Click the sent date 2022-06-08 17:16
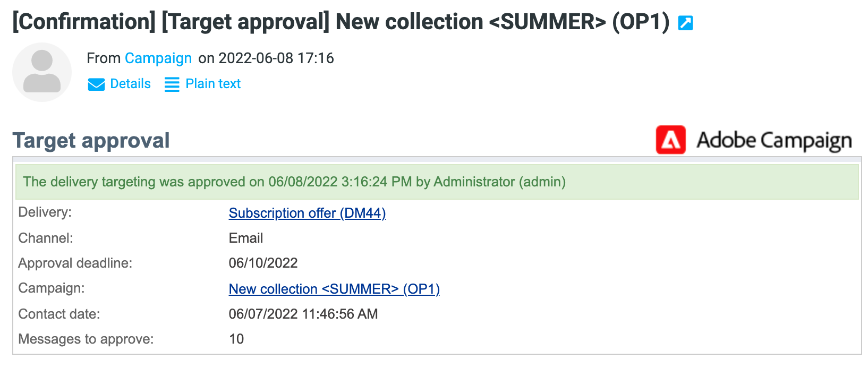Viewport: 868px width, 376px height. click(x=276, y=58)
